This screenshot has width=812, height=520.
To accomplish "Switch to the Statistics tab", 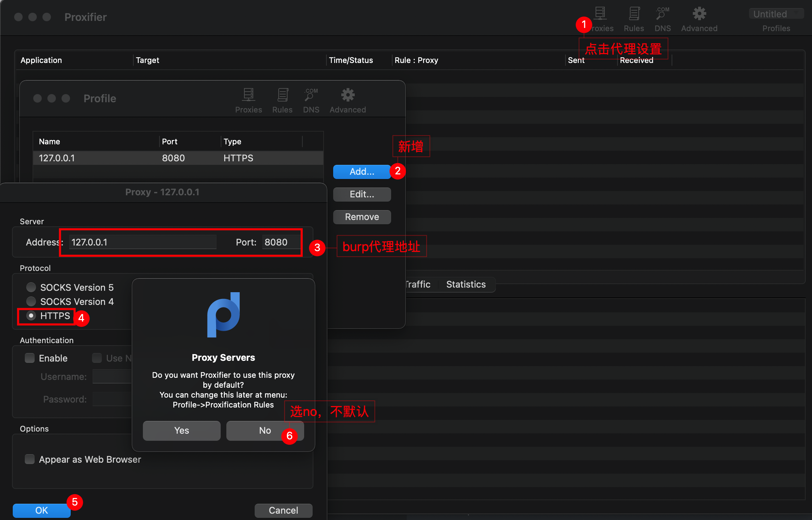I will pyautogui.click(x=466, y=284).
